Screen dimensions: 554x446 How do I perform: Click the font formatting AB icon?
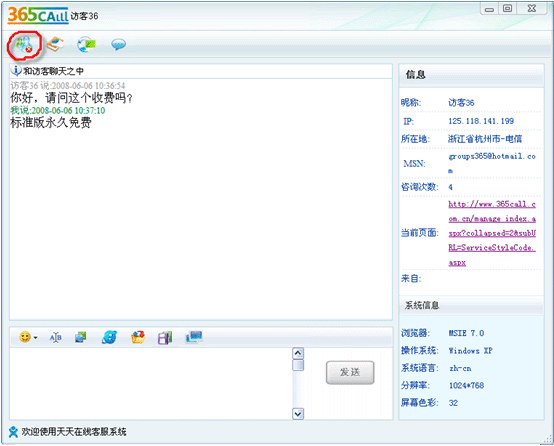(55, 338)
